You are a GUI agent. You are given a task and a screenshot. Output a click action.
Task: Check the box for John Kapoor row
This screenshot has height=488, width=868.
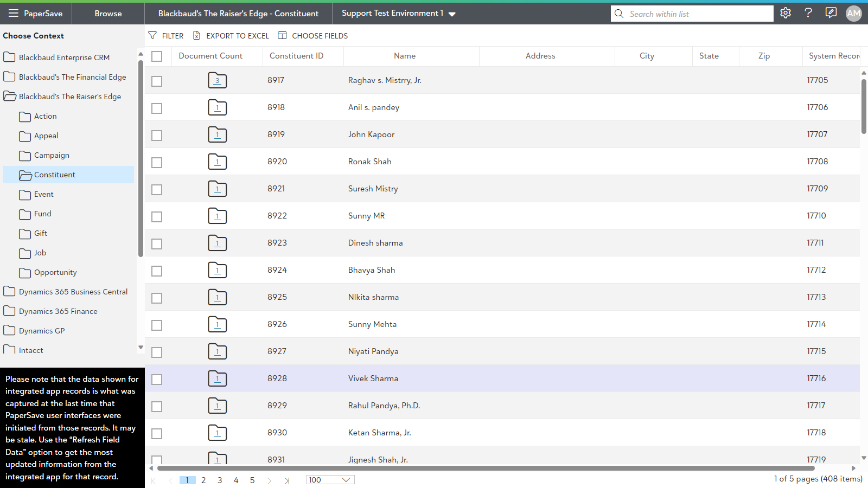coord(157,136)
